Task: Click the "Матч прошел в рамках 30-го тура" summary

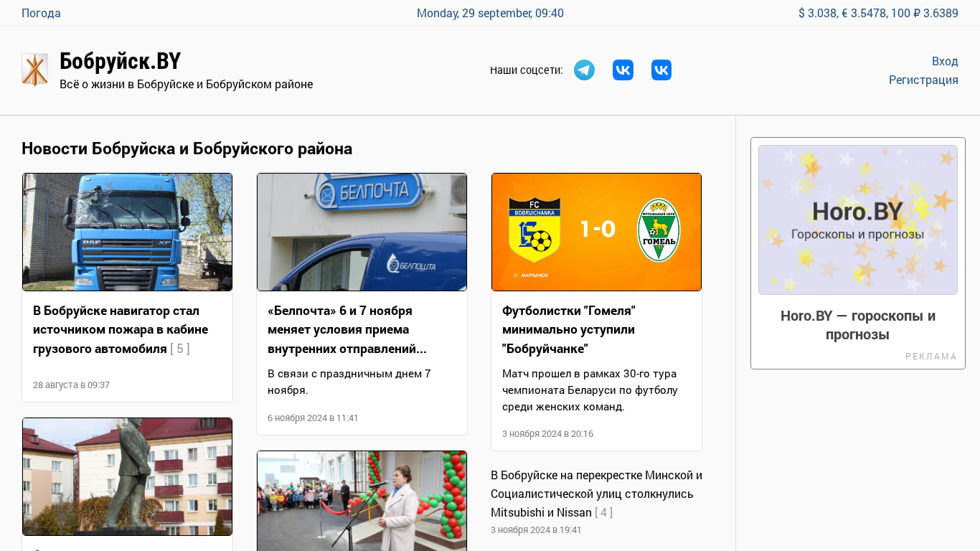Action: [x=590, y=390]
